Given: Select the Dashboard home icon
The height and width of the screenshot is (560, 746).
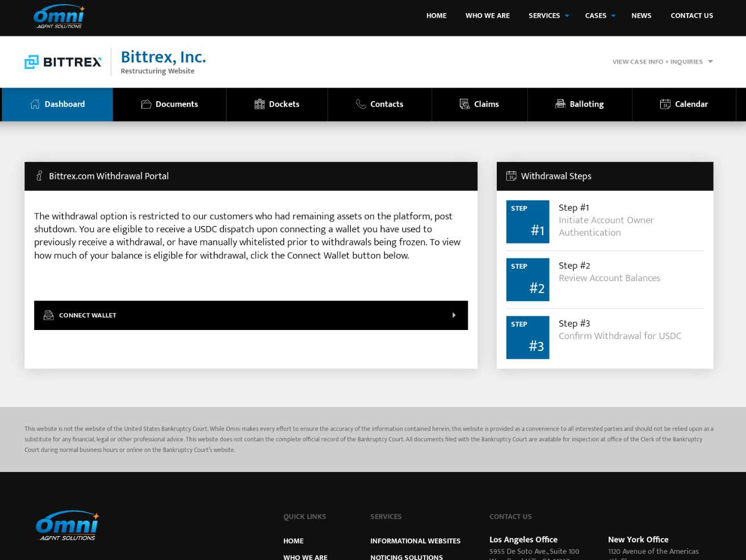Looking at the screenshot, I should tap(35, 104).
